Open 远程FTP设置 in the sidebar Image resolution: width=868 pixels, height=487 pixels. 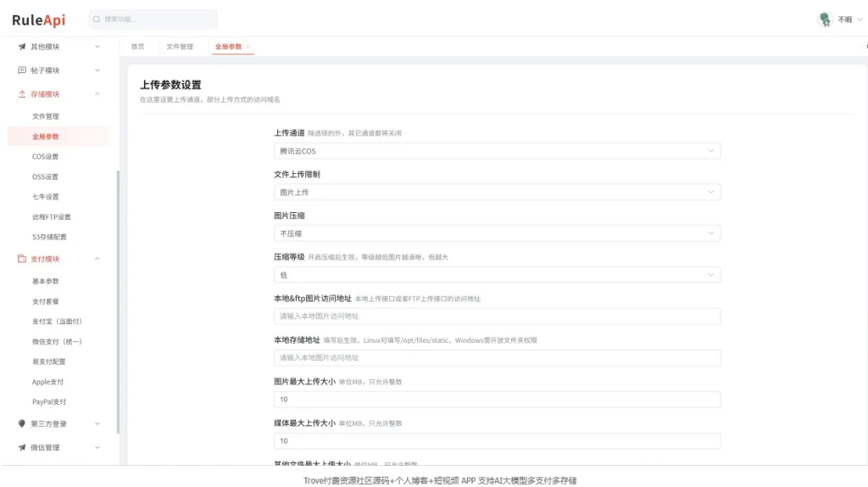[52, 216]
